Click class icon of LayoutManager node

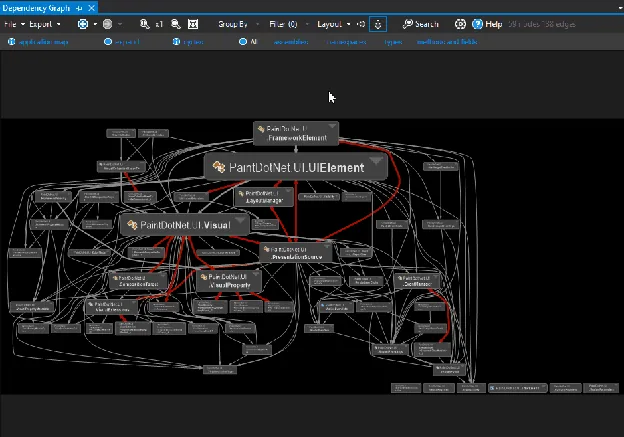(241, 194)
